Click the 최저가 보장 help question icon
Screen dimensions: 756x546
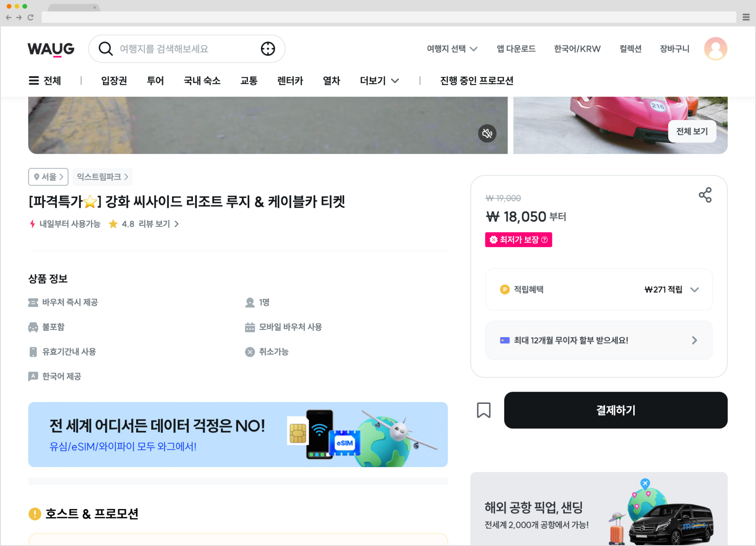pos(544,240)
